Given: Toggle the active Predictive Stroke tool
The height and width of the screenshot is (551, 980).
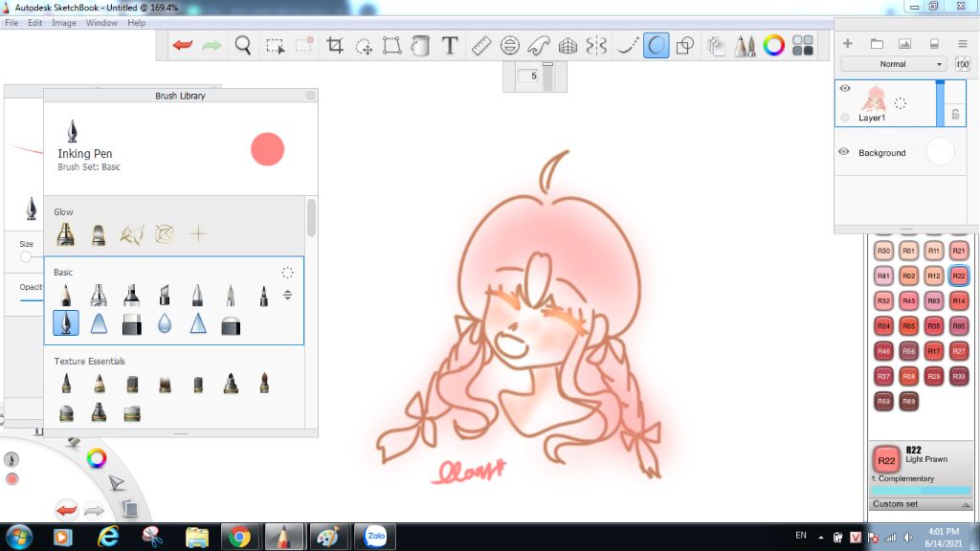Looking at the screenshot, I should (657, 45).
